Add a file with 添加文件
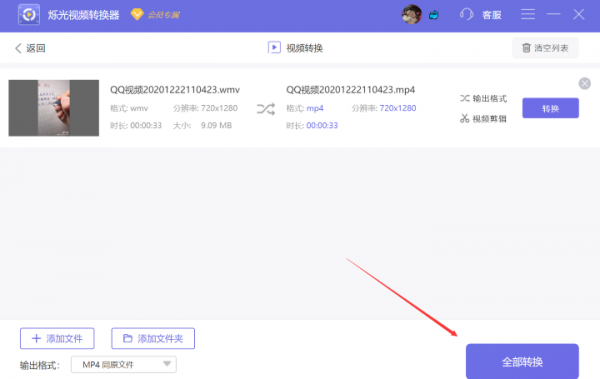 pyautogui.click(x=57, y=338)
